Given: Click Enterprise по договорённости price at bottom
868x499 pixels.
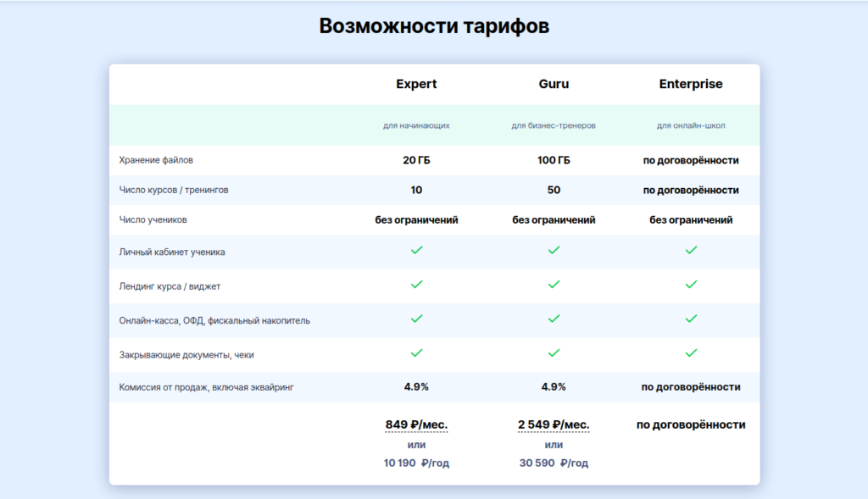Looking at the screenshot, I should (691, 424).
